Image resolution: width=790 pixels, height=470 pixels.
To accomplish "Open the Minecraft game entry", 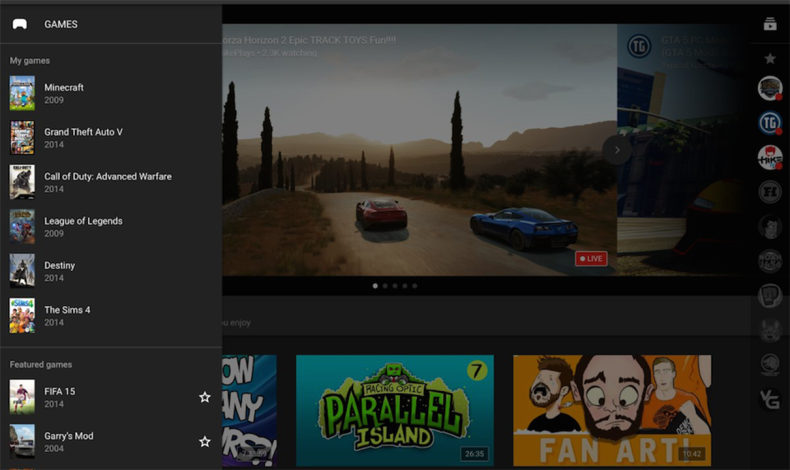I will [x=111, y=93].
